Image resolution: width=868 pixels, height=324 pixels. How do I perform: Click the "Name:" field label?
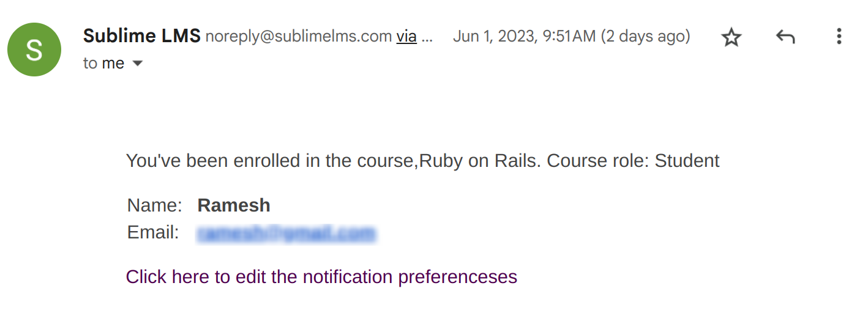pos(154,205)
